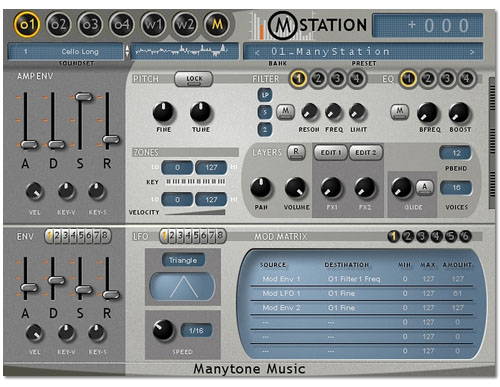
Task: Click the Fine pitch knob
Action: pyautogui.click(x=163, y=112)
